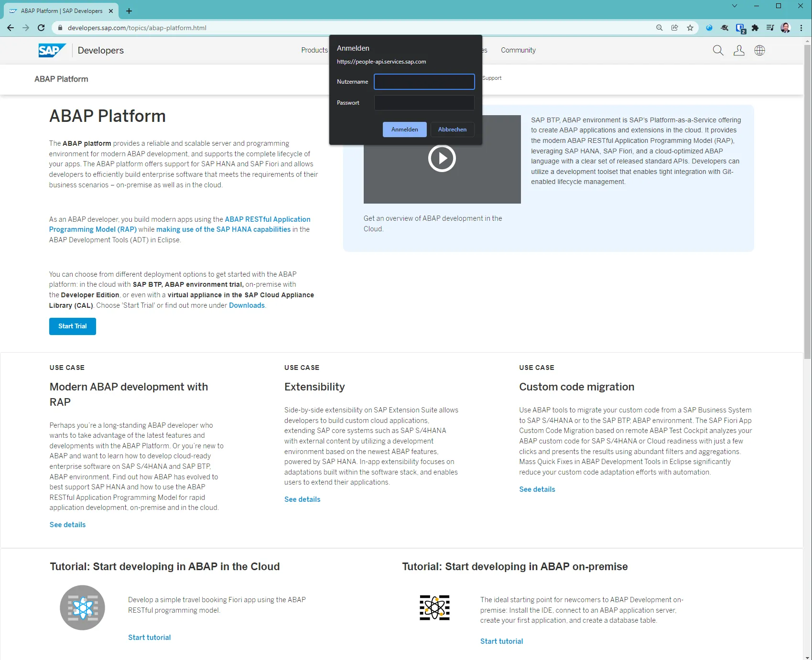
Task: Bookmark this page with the star icon
Action: pos(690,28)
